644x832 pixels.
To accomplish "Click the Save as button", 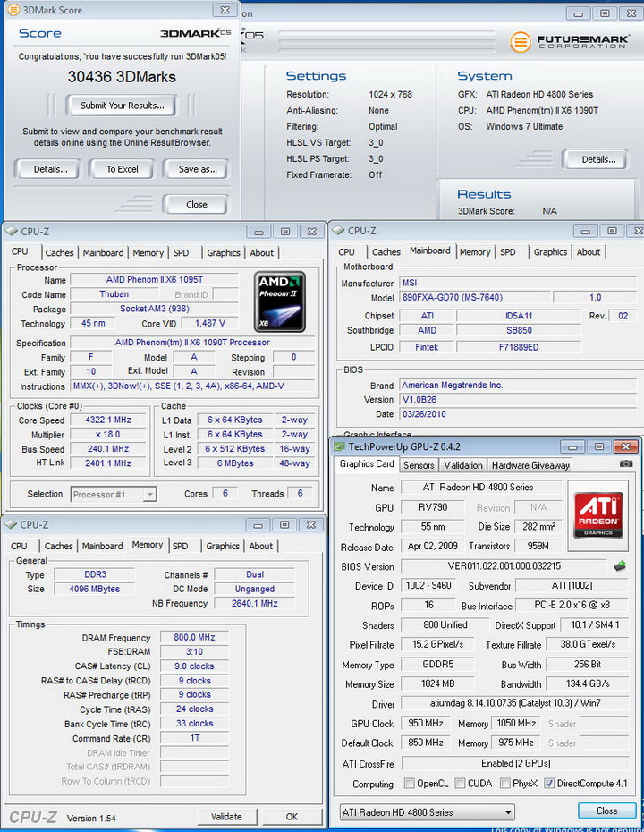I will click(x=198, y=169).
